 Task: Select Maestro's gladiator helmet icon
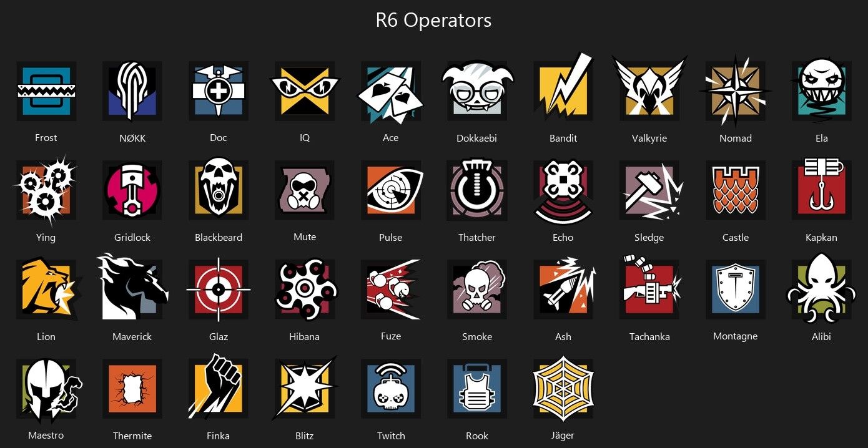47,389
